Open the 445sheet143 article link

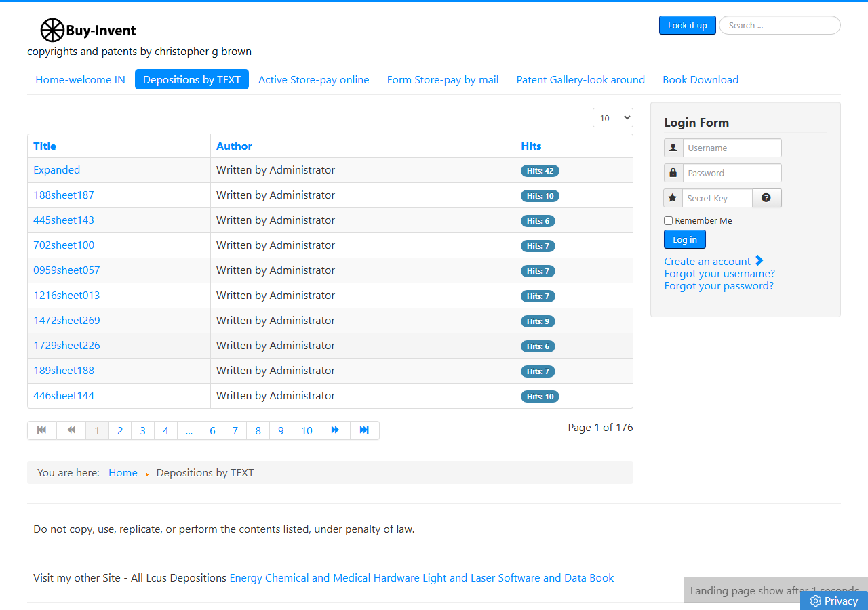tap(64, 220)
